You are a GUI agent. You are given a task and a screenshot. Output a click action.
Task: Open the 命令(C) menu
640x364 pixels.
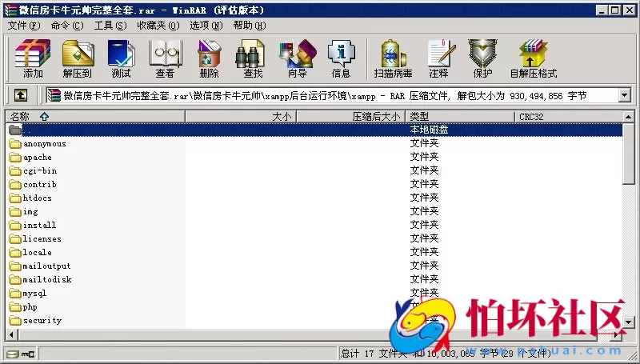tap(67, 26)
